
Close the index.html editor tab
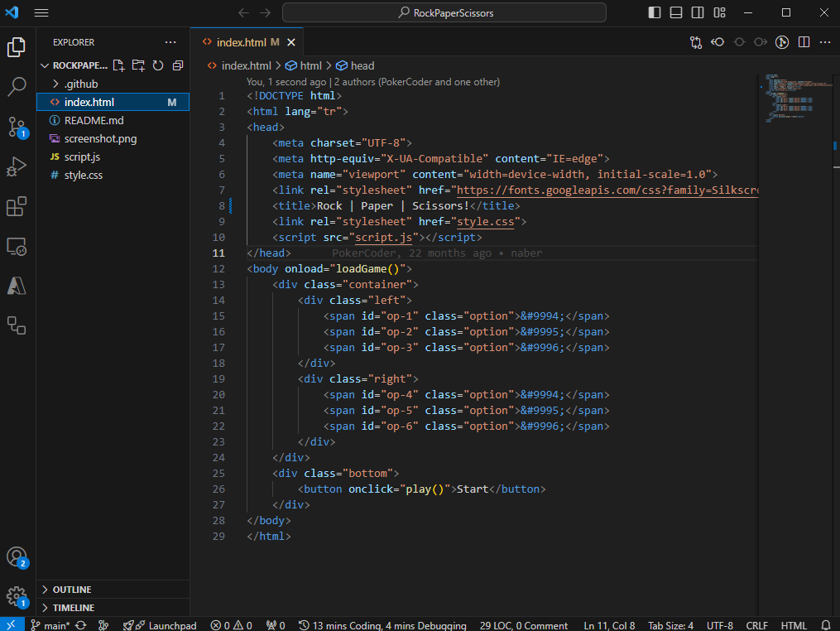[290, 42]
